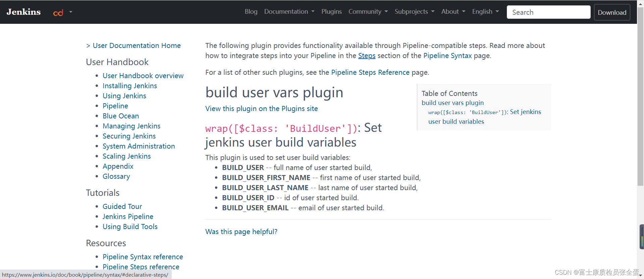Select the BUILD_USER_EMAIL variable text
The width and height of the screenshot is (644, 279).
click(255, 208)
